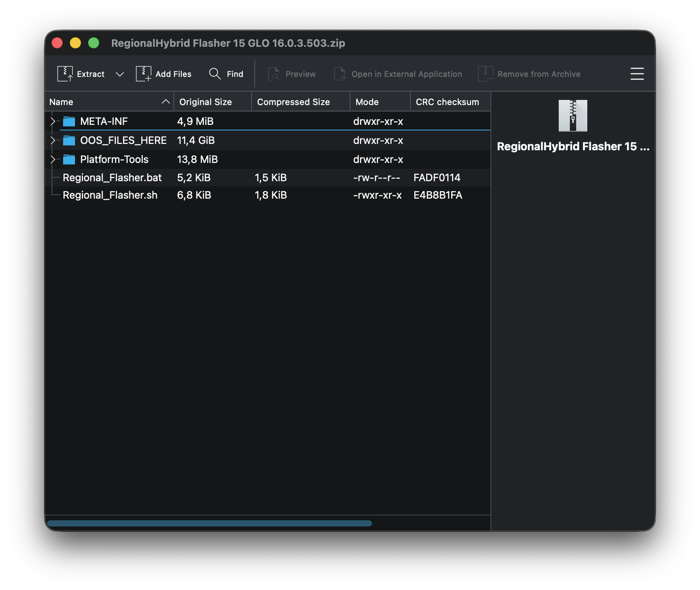The height and width of the screenshot is (590, 700).
Task: Select the OOS_FILES_HERE row name
Action: pyautogui.click(x=123, y=140)
